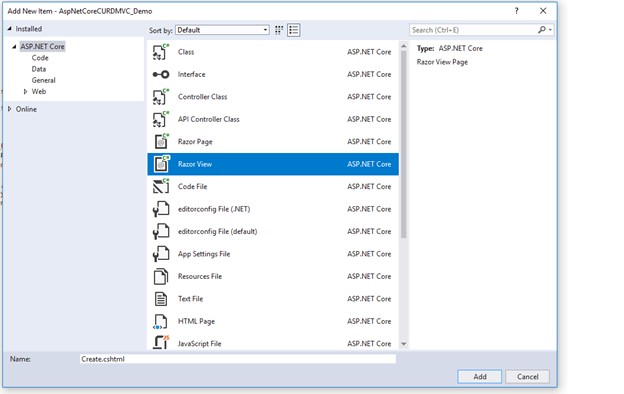Screen dimensions: 624x394
Task: Select the Resources File row text
Action: coord(200,276)
